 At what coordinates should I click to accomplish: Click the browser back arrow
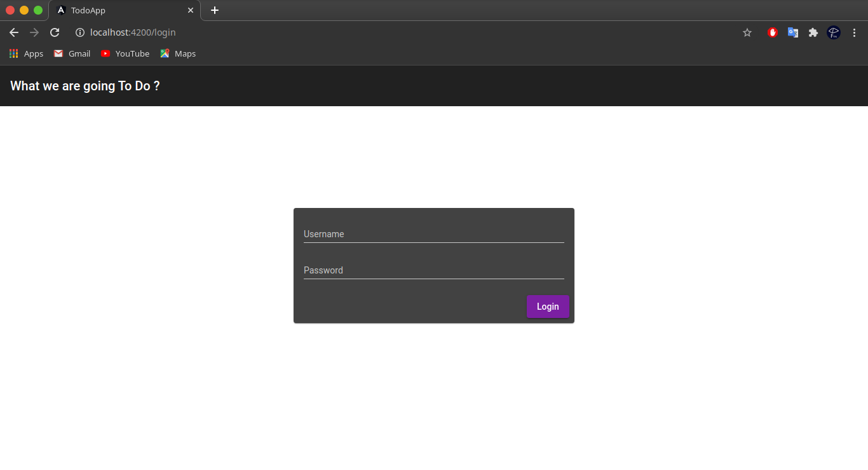coord(14,32)
